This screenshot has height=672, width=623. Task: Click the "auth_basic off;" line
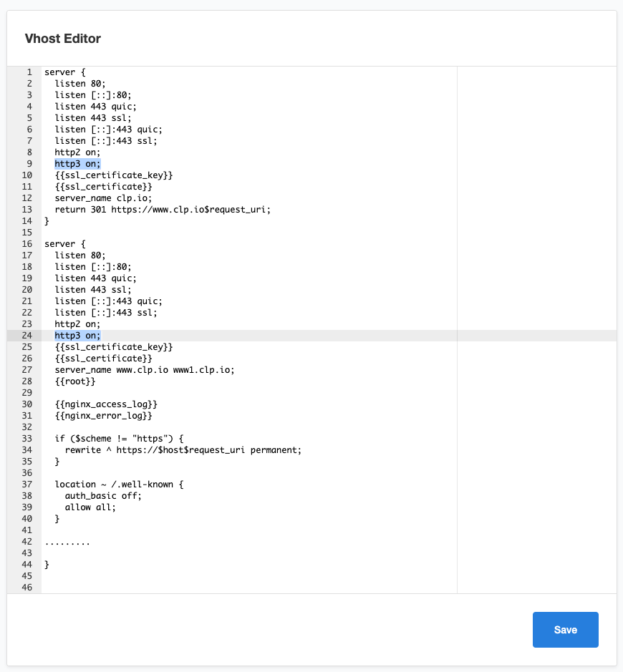pyautogui.click(x=103, y=496)
